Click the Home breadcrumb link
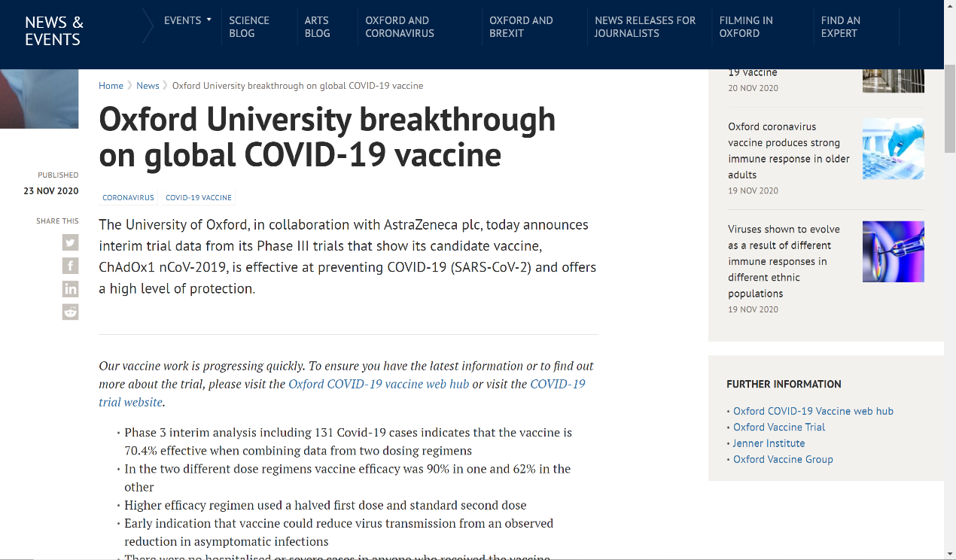This screenshot has width=956, height=560. 111,86
